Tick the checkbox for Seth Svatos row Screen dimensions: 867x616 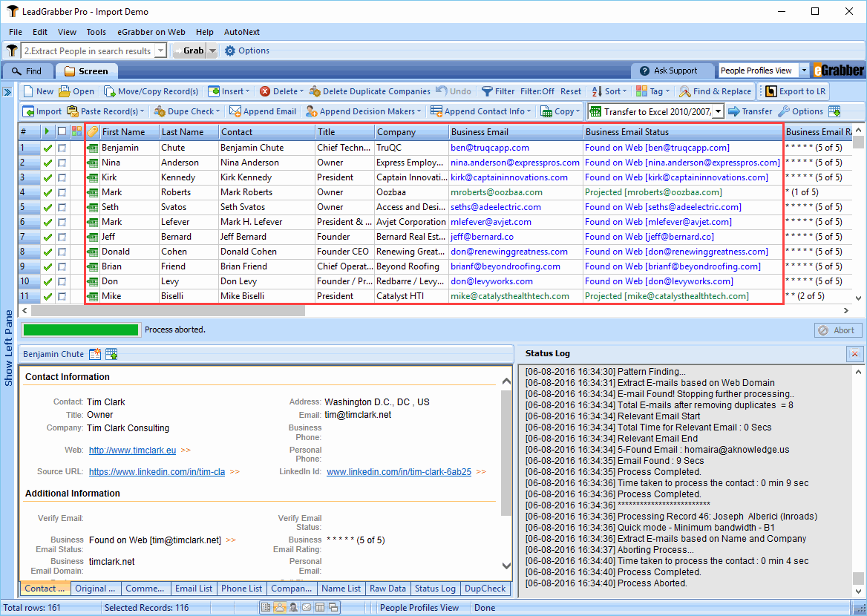coord(62,207)
